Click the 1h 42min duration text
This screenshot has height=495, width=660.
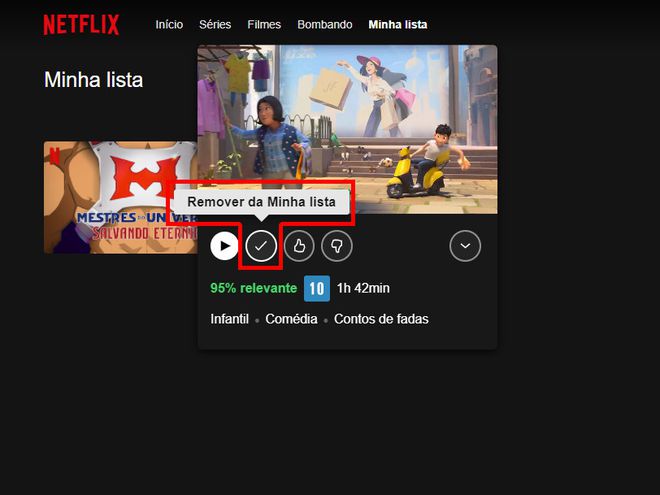click(x=363, y=288)
